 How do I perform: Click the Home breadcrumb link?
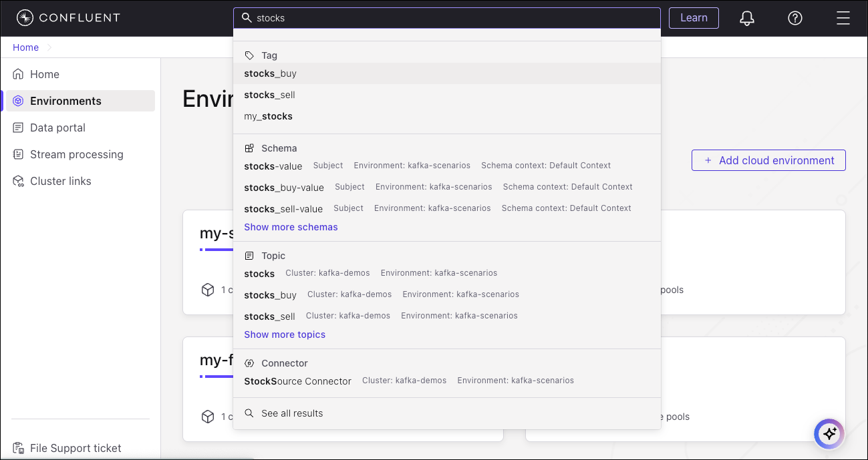click(26, 47)
